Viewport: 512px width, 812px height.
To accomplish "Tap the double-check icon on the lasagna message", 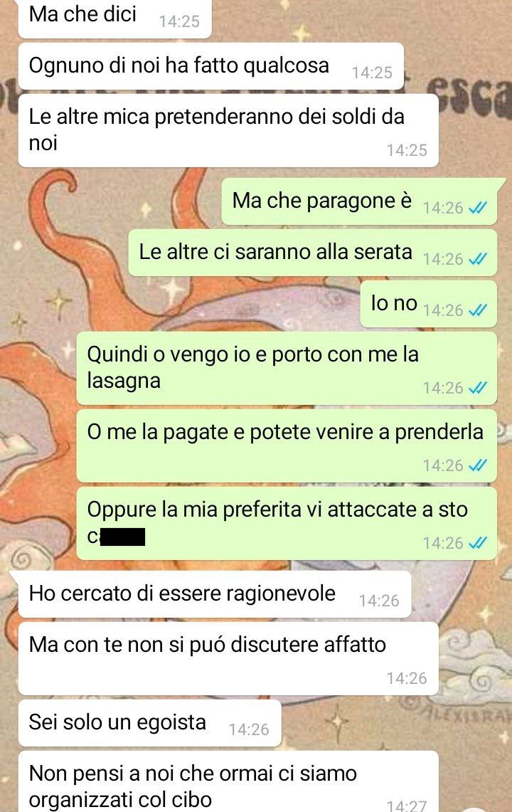I will (476, 388).
